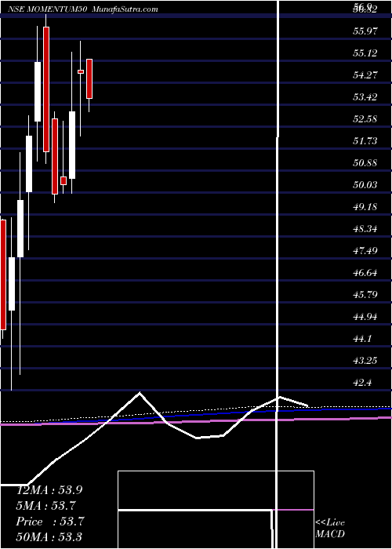
Task: Select the 47.49 price axis label
Action: [365, 251]
